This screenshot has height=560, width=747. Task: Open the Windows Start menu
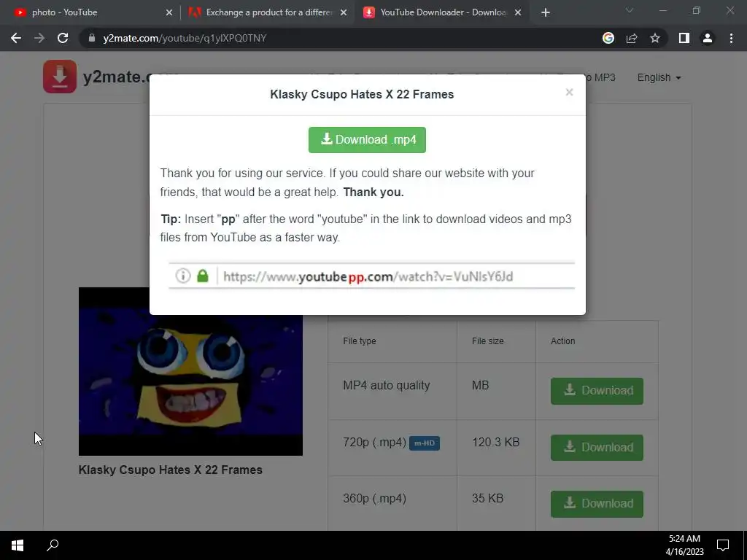pos(18,545)
